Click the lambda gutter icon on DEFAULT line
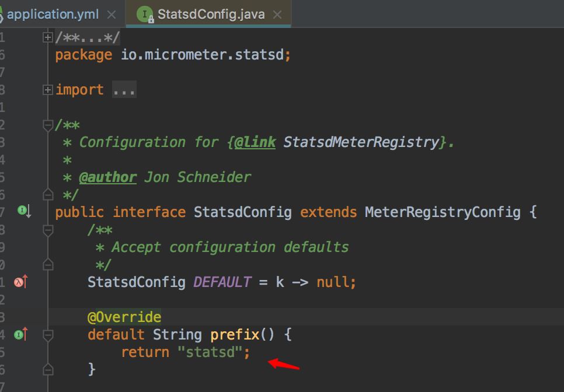 pyautogui.click(x=20, y=282)
